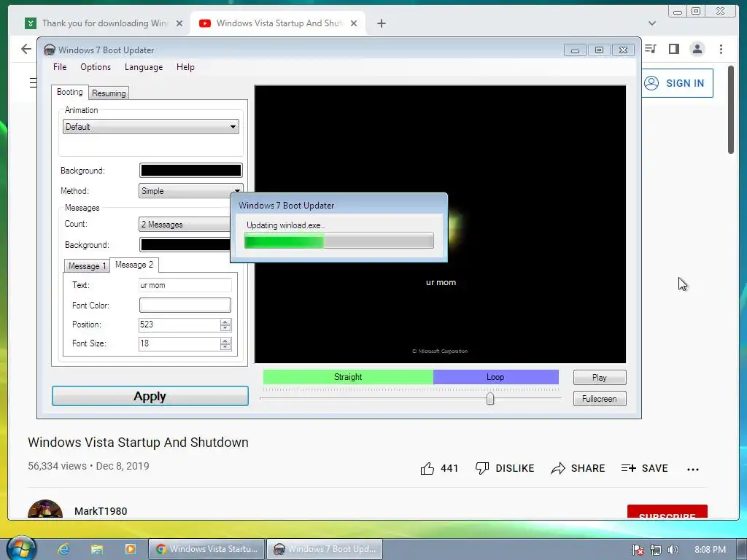This screenshot has height=560, width=747.
Task: Open the Options menu
Action: [x=96, y=67]
